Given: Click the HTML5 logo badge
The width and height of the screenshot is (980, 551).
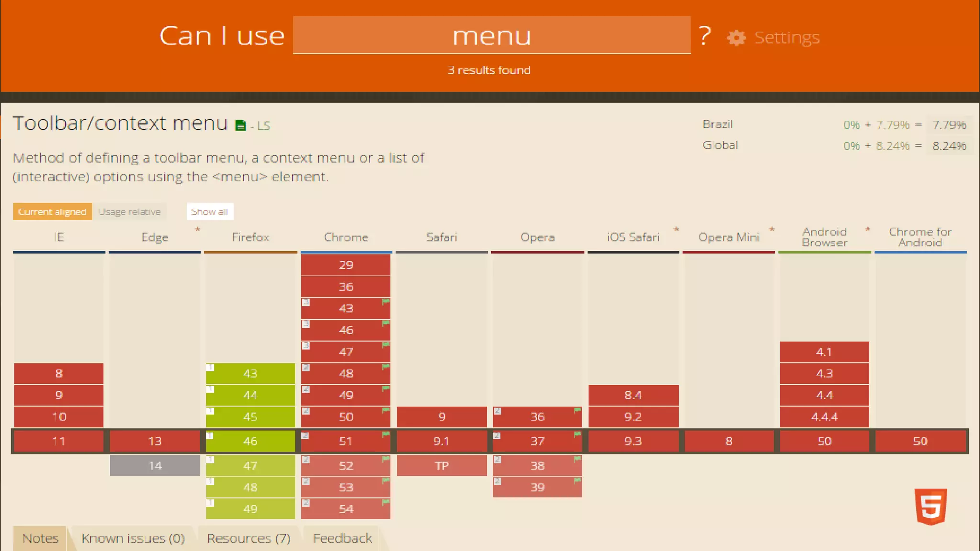Looking at the screenshot, I should [930, 507].
